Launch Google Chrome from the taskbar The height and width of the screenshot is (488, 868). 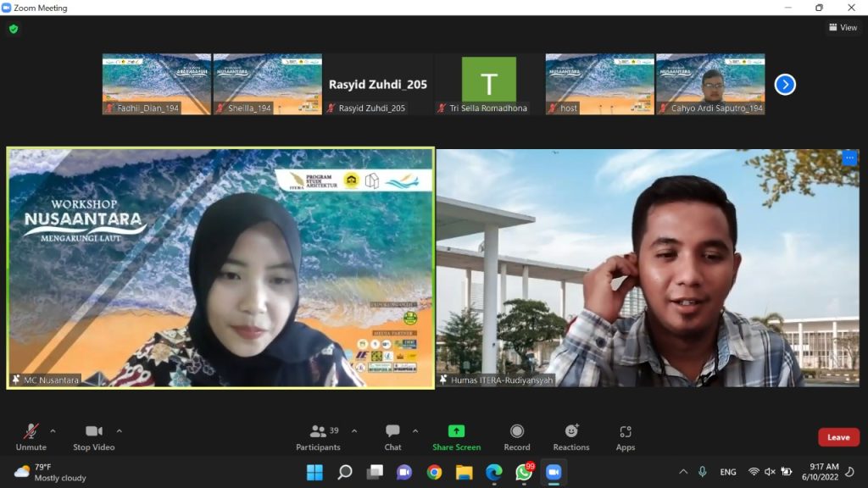[435, 473]
